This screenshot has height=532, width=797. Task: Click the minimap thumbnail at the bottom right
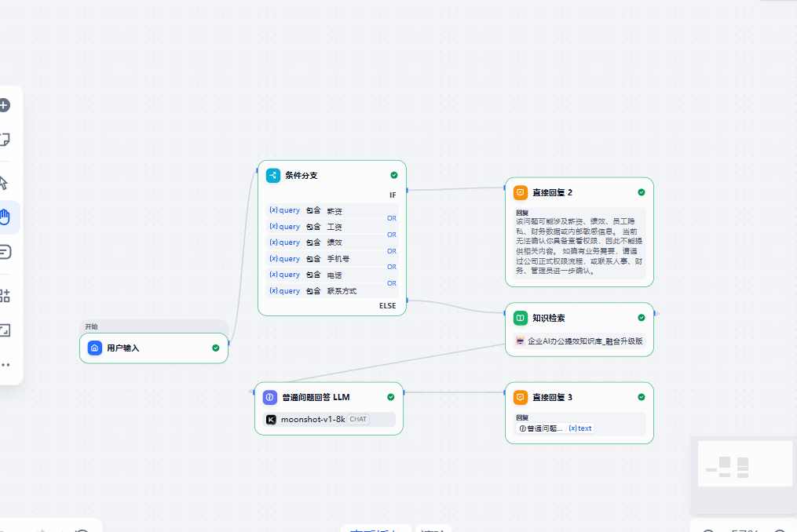(745, 464)
